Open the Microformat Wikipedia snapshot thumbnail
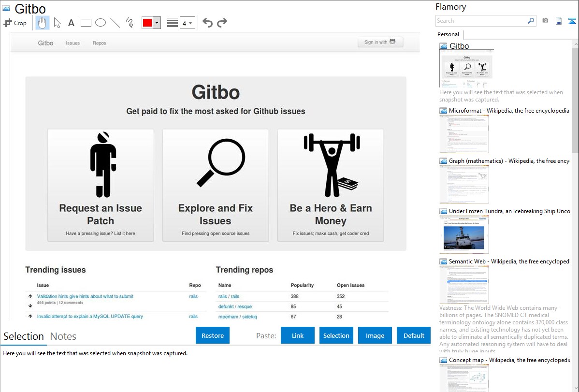This screenshot has height=392, width=579. 464,134
